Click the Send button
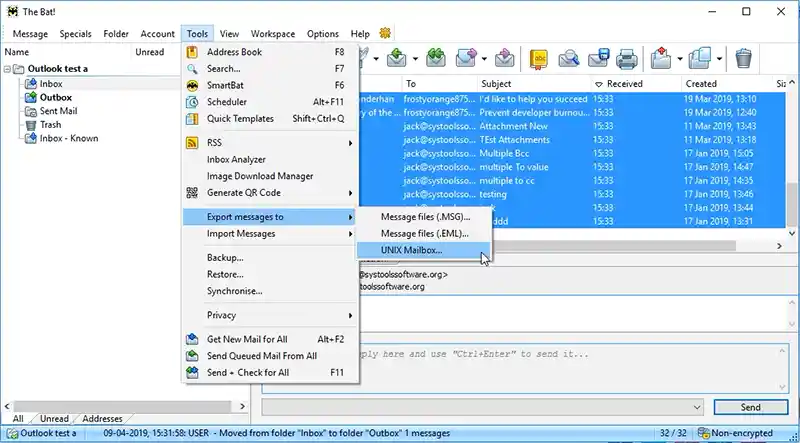This screenshot has height=443, width=800. pyautogui.click(x=751, y=407)
